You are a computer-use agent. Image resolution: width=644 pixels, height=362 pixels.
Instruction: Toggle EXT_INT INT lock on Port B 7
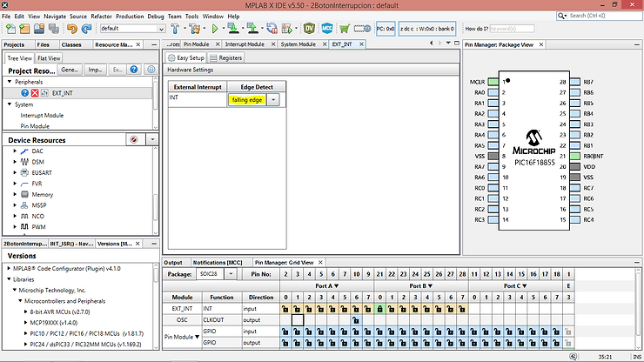click(x=462, y=309)
